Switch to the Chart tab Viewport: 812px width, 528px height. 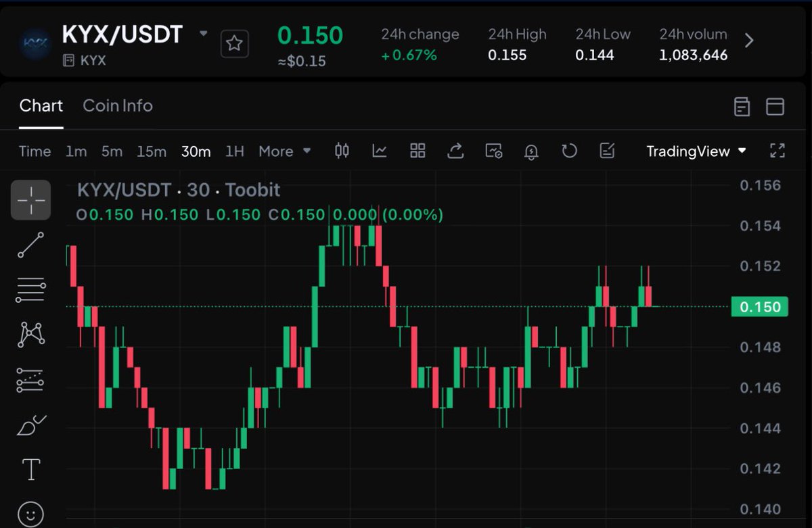41,105
